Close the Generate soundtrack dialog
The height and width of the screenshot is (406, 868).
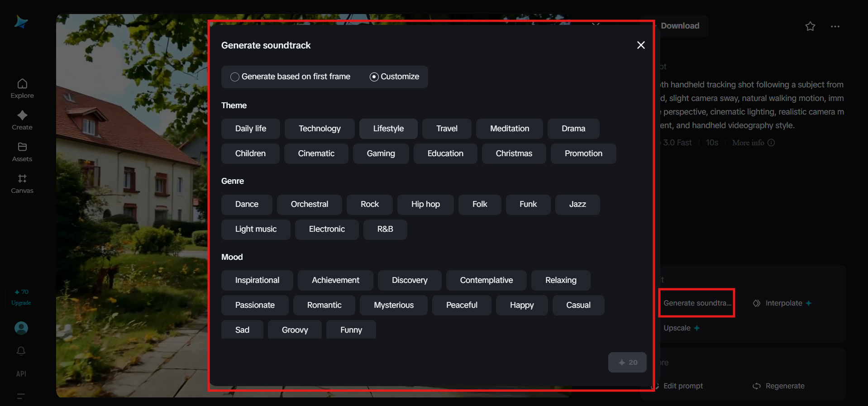pyautogui.click(x=641, y=45)
